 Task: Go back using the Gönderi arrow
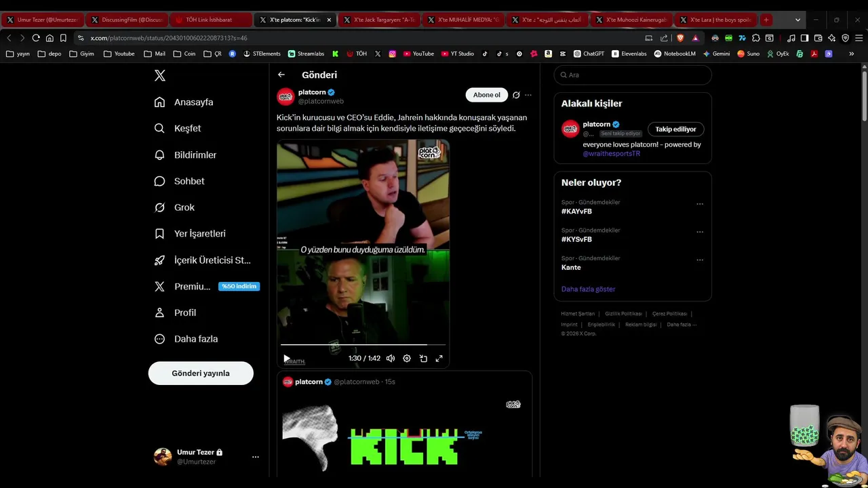[x=281, y=75]
